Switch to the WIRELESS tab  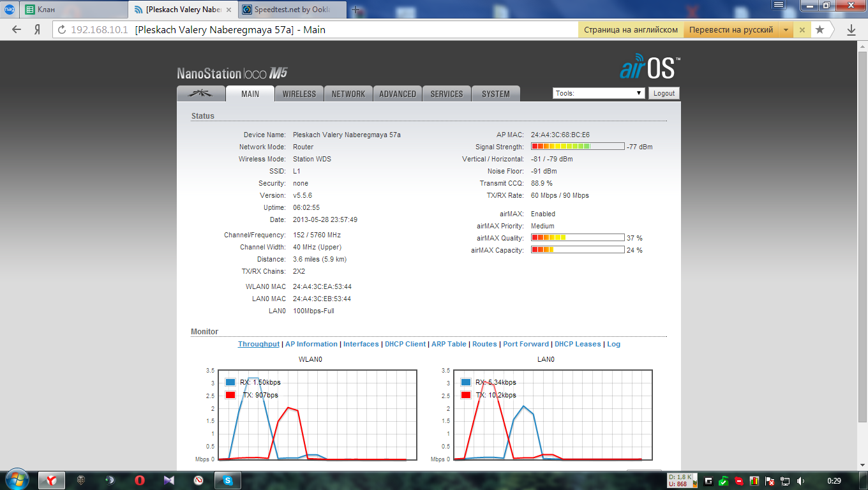point(299,94)
